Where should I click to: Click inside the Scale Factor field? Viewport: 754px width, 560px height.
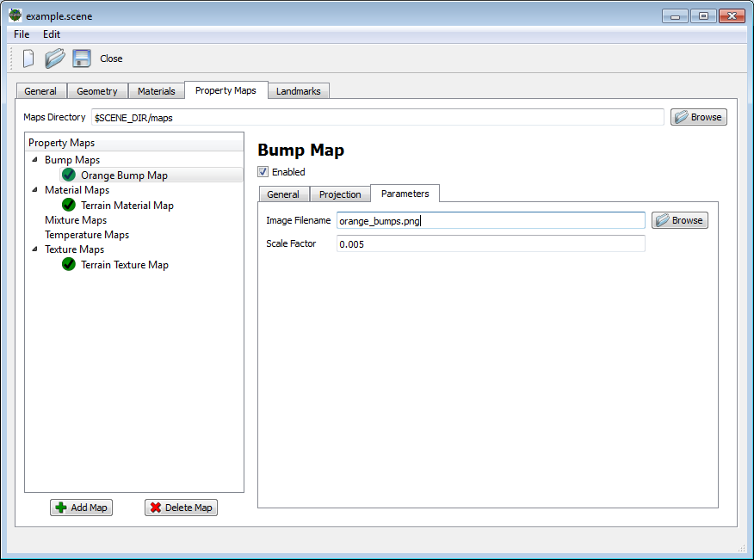pos(482,243)
